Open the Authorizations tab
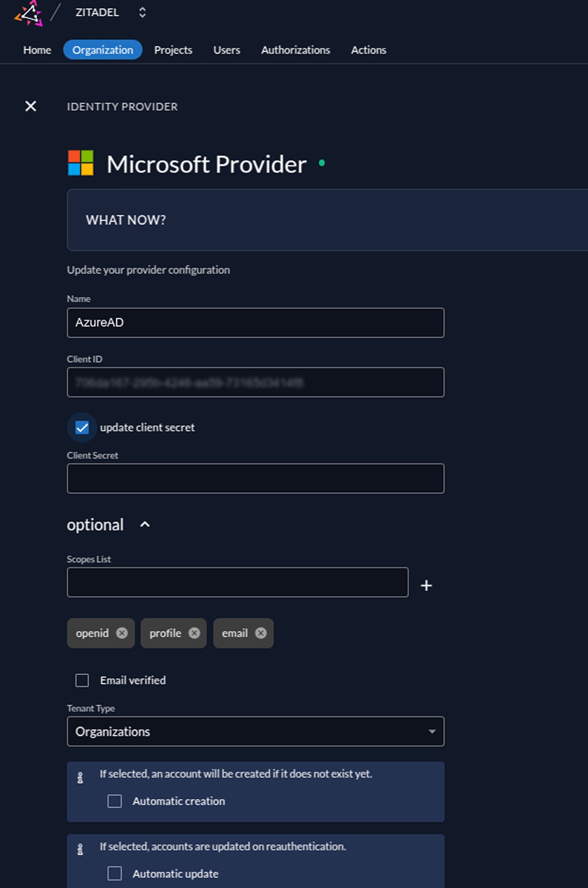This screenshot has height=888, width=588. [295, 50]
